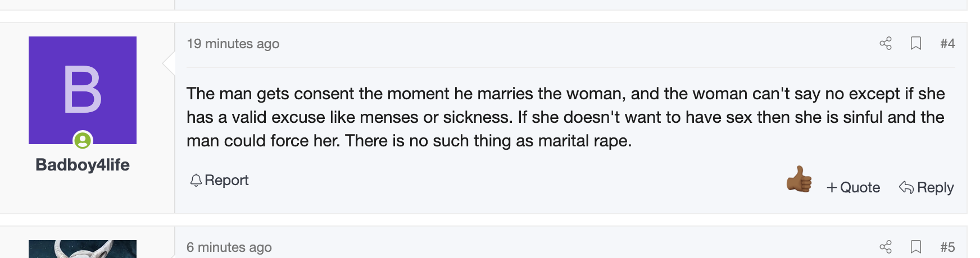Click the plus icon beside Quote
This screenshot has width=980, height=258.
(832, 188)
